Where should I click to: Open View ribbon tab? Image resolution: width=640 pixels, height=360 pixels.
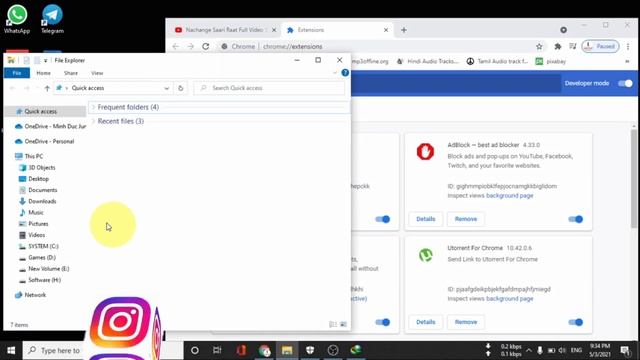(x=97, y=73)
